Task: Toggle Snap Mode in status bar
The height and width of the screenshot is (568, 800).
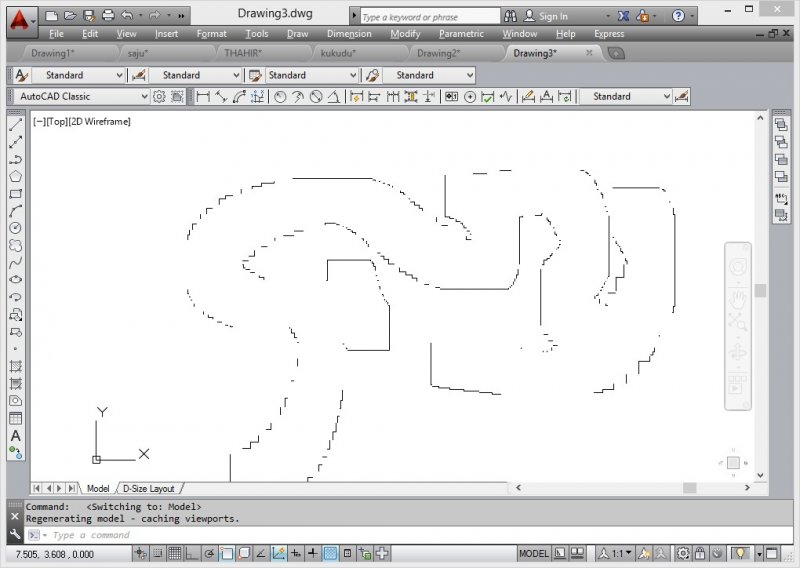Action: click(x=158, y=553)
